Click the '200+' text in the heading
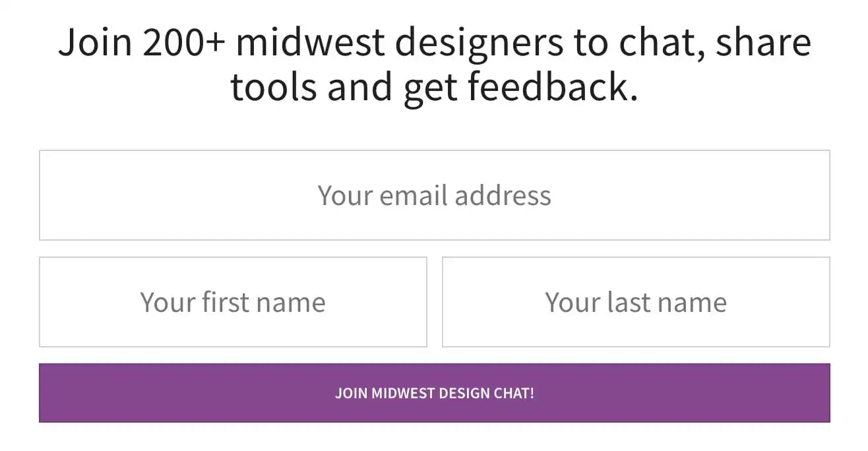 (183, 42)
